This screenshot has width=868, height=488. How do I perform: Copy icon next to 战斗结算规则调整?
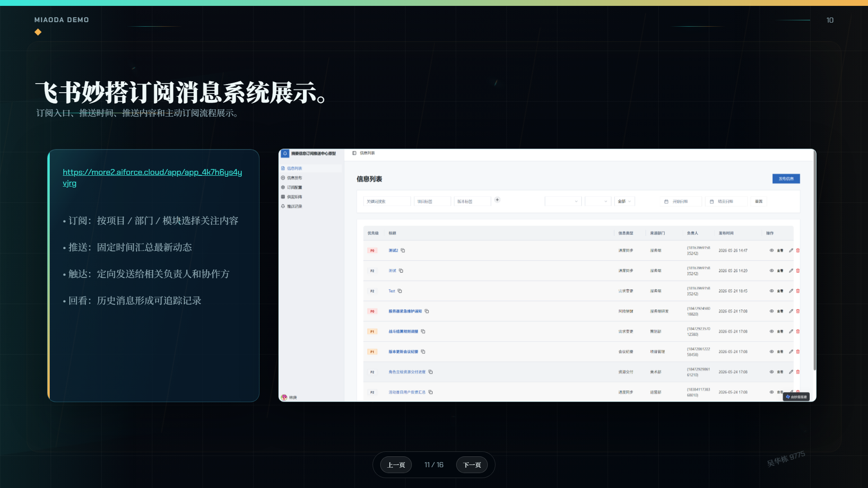(x=423, y=331)
